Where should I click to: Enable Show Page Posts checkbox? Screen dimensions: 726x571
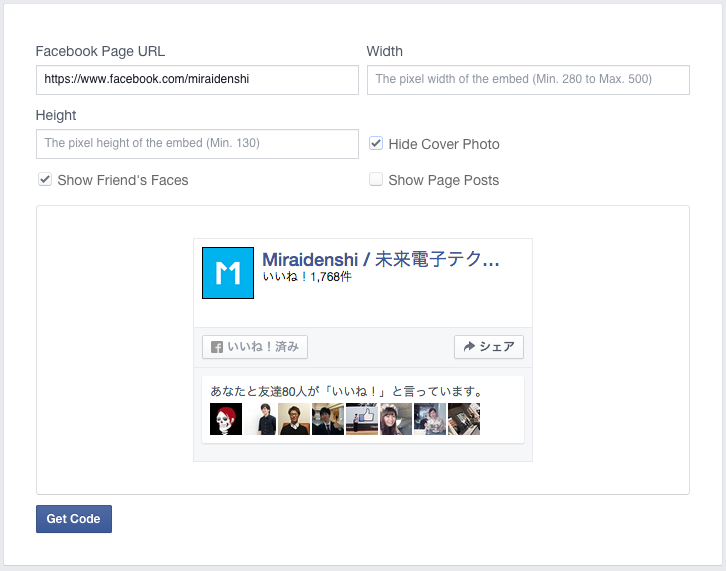point(376,179)
